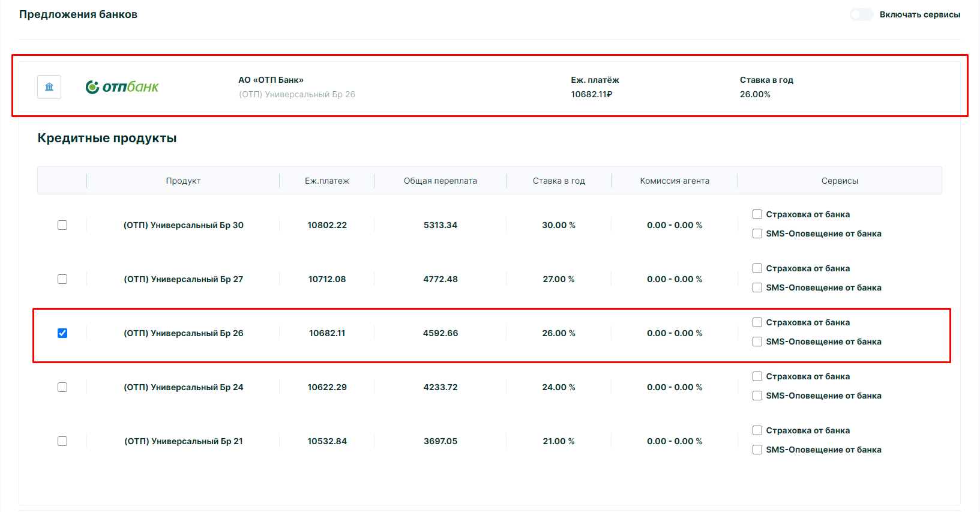Click the 'Общая переплата' column header
Viewport: 980px width, 512px height.
(x=440, y=181)
